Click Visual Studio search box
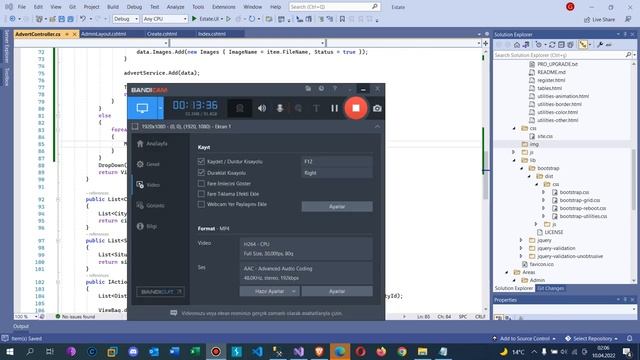This screenshot has width=640, height=360. [x=334, y=7]
